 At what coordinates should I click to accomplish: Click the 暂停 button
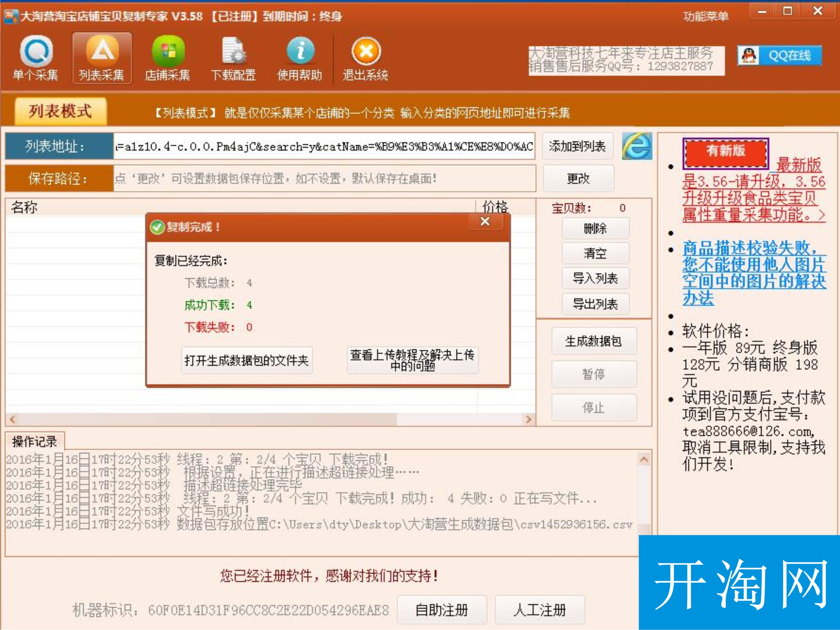[x=594, y=374]
